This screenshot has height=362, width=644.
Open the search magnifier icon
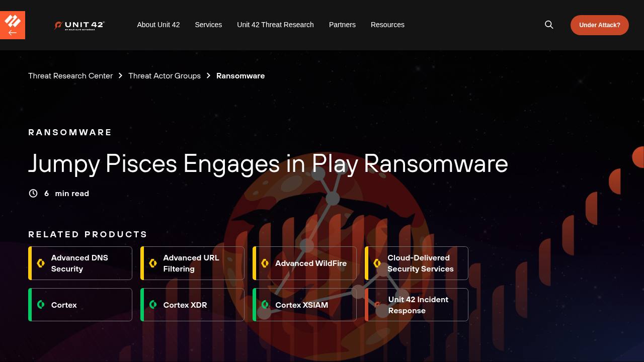coord(549,25)
